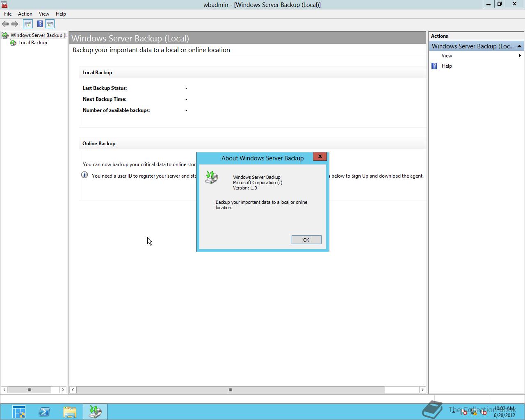Viewport: 525px width, 420px height.
Task: Click the 'Online Backup' section heading
Action: [99, 144]
